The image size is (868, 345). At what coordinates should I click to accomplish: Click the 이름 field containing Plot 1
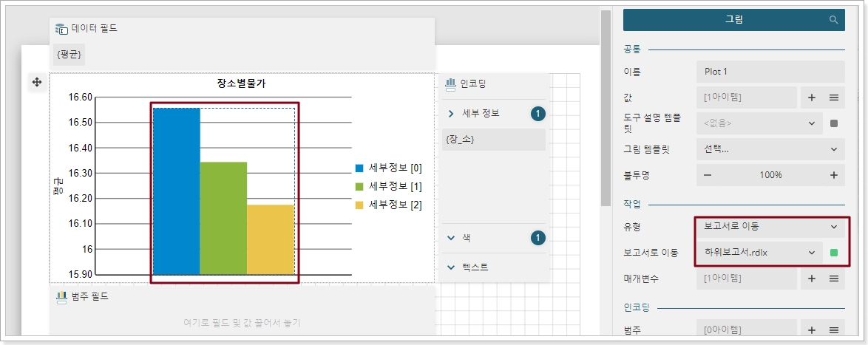(x=770, y=72)
